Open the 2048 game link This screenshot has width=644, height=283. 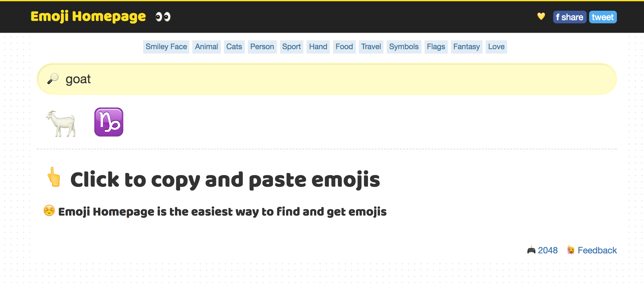(548, 250)
